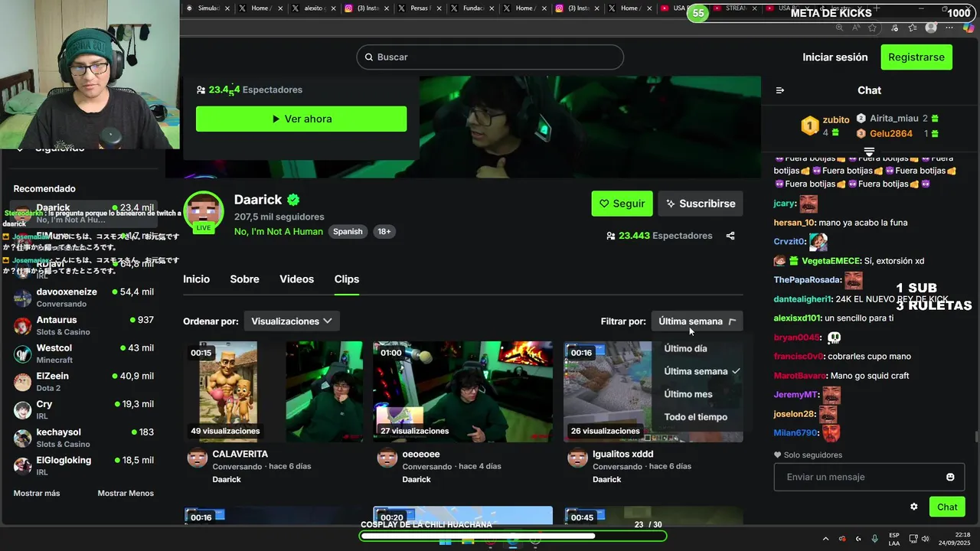Click the Spanish language tag
Screen dimensions: 980x551
coord(348,232)
